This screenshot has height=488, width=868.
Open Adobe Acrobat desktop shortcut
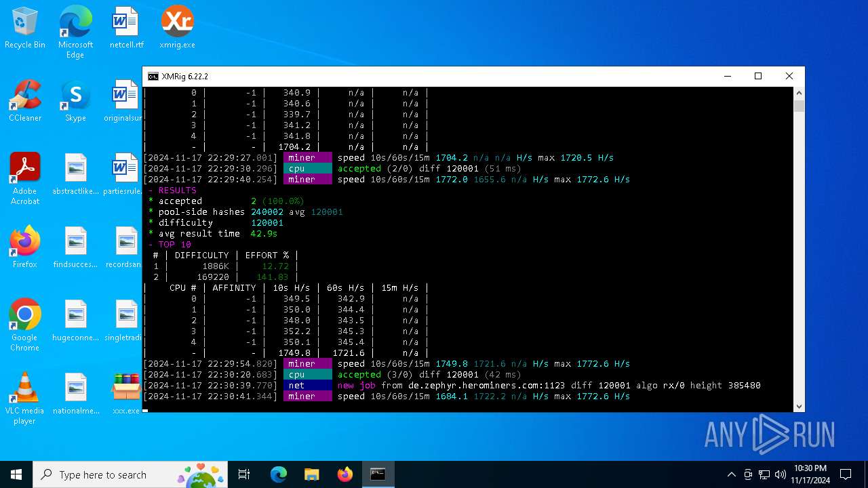(x=25, y=178)
